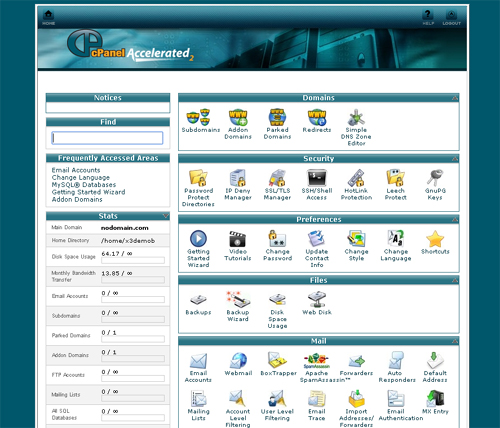The image size is (500, 428).
Task: Open User Level Filtering
Action: tap(277, 399)
